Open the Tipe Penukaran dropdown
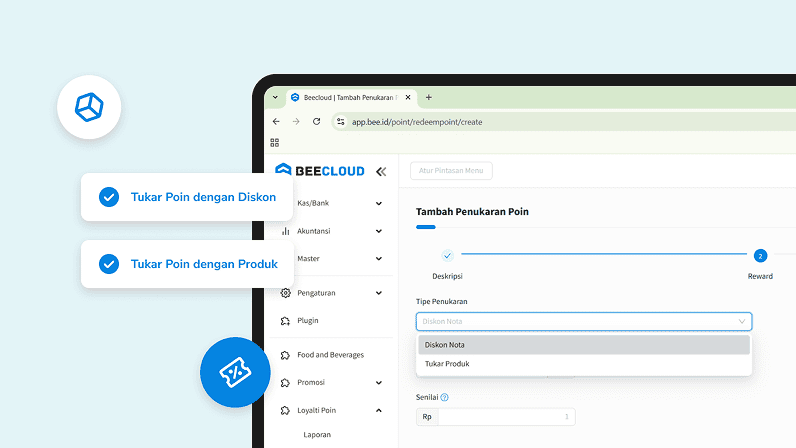Screen dimensions: 796x448 tap(584, 322)
